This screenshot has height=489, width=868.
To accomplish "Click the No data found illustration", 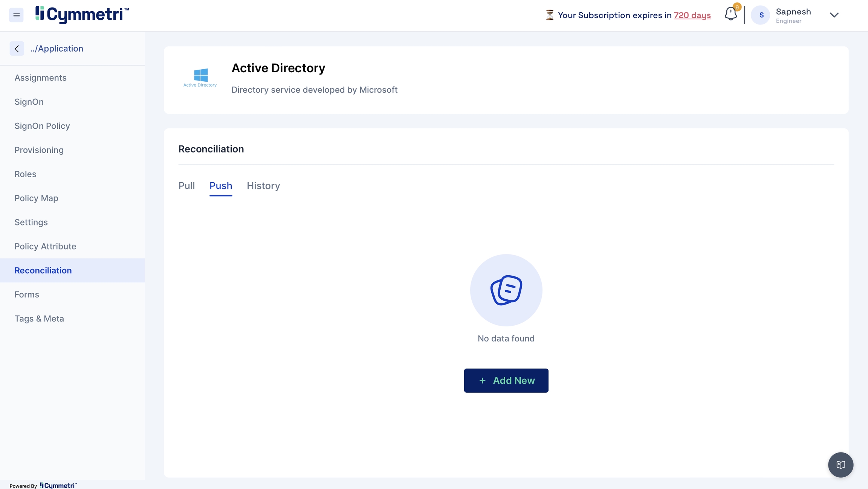I will (506, 290).
